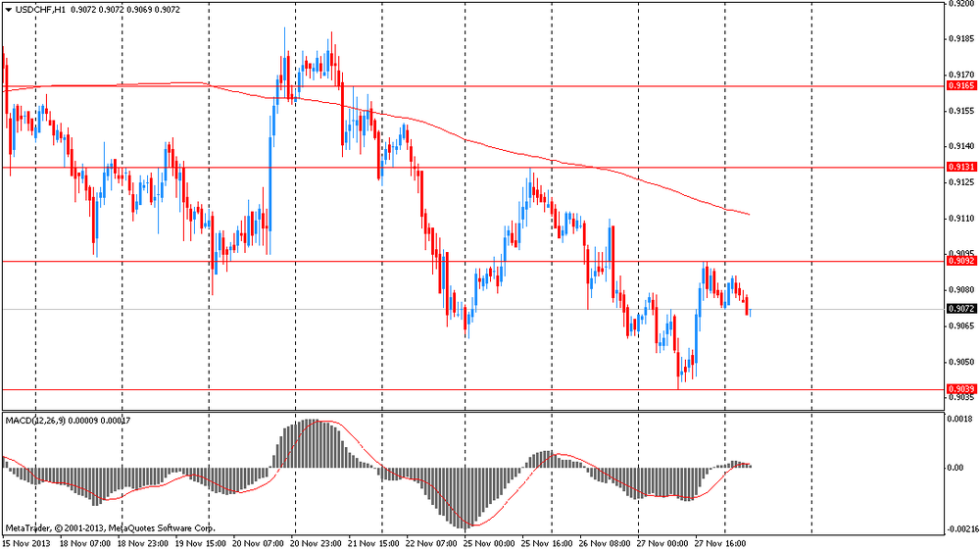This screenshot has width=980, height=551.
Task: Click the USDCHF,H1 symbol title text
Action: [x=39, y=10]
